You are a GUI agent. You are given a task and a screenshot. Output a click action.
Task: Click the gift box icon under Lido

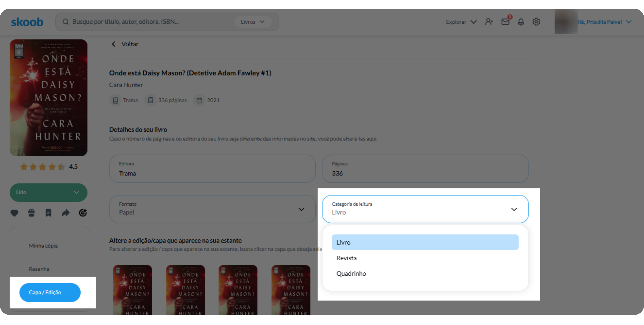point(31,213)
